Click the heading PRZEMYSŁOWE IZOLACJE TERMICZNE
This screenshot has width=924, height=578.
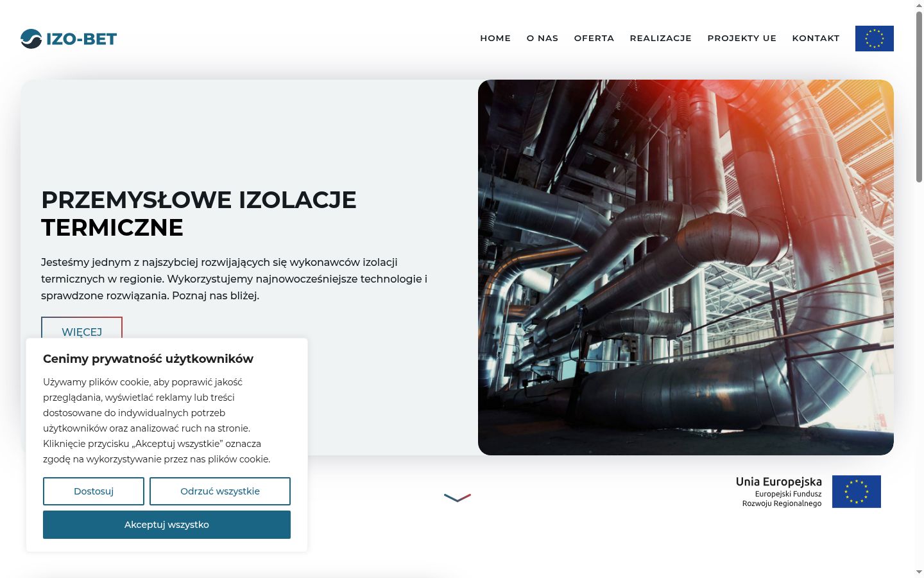tap(199, 214)
